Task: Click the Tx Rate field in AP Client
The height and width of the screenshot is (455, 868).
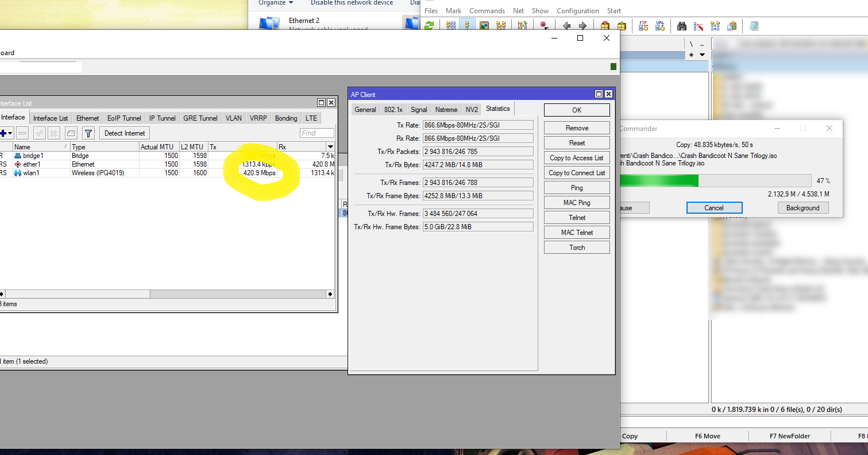Action: click(478, 125)
